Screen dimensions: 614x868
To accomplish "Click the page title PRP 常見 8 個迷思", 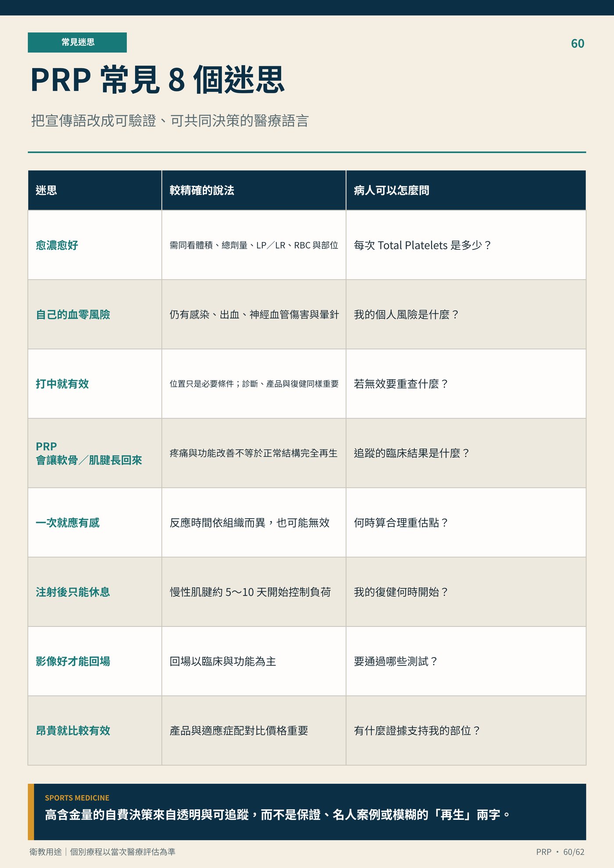I will [157, 80].
